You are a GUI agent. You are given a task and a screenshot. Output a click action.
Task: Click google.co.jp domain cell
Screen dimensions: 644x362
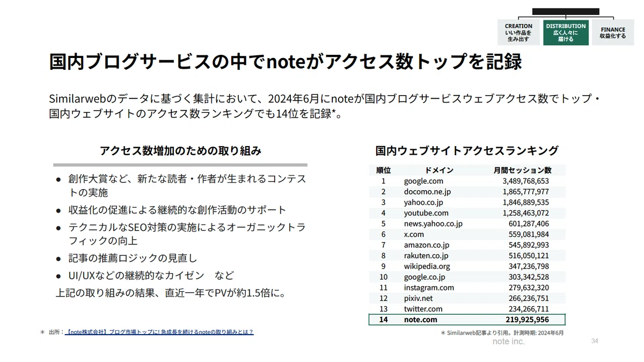(x=425, y=277)
